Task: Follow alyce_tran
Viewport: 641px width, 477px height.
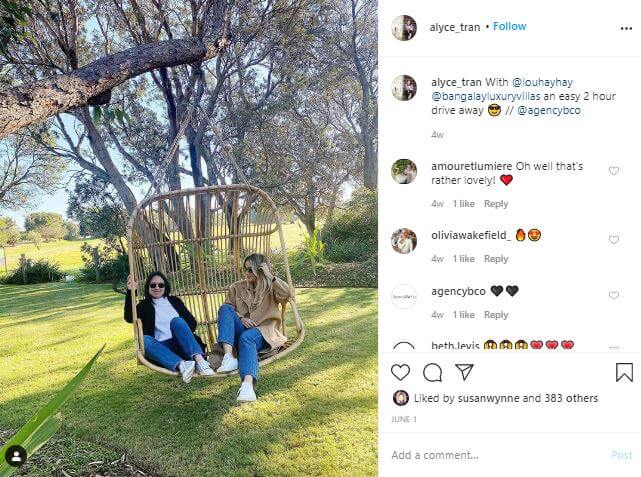Action: tap(509, 27)
